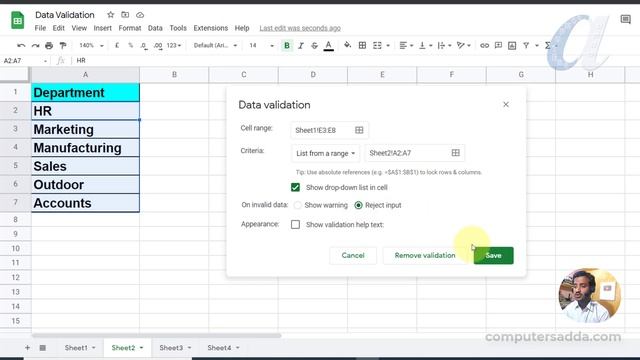Click the Cancel button
Screen dimensions: 640x360
coord(353,256)
